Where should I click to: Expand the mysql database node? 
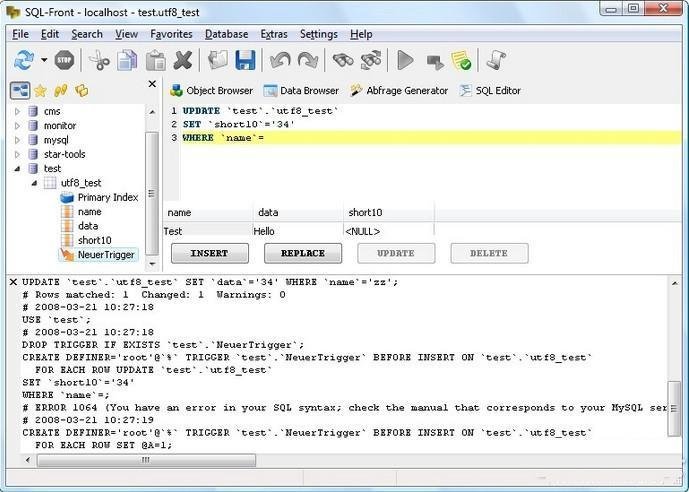coord(17,140)
